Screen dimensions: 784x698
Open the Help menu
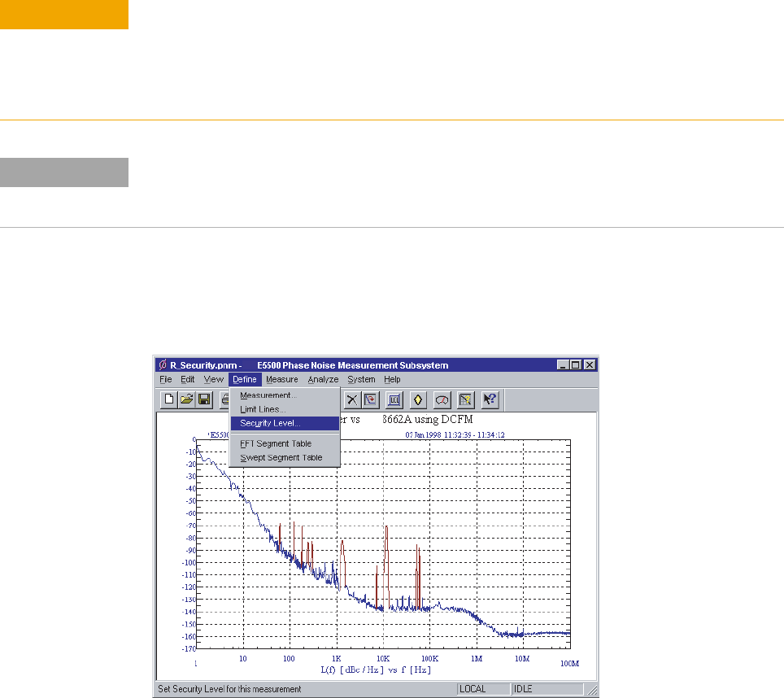[392, 379]
